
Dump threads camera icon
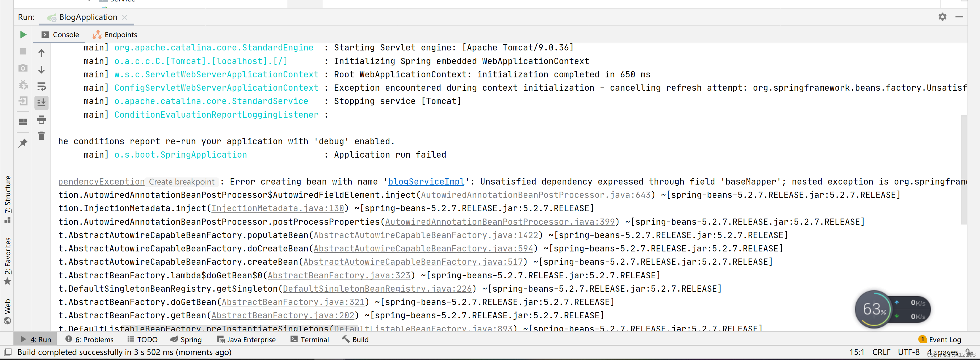pos(23,68)
